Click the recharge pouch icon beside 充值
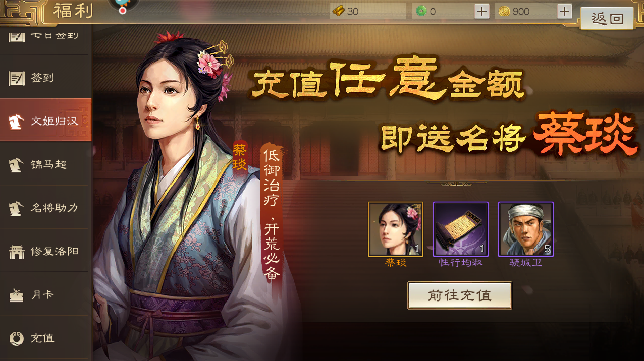The height and width of the screenshot is (361, 644). click(x=17, y=338)
